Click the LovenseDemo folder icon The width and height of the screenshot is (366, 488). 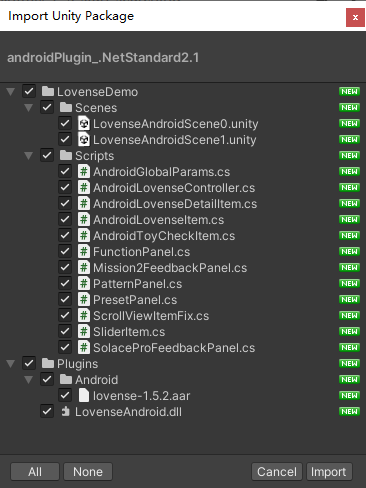(48, 91)
